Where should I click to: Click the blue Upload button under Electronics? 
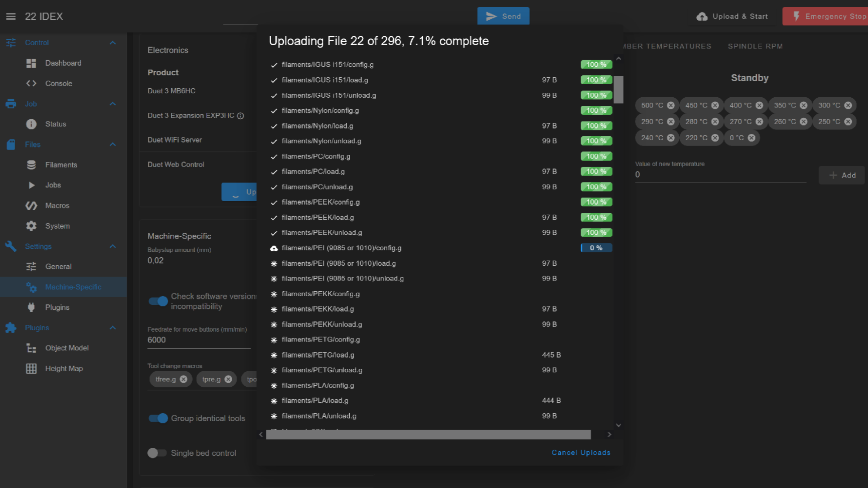239,192
